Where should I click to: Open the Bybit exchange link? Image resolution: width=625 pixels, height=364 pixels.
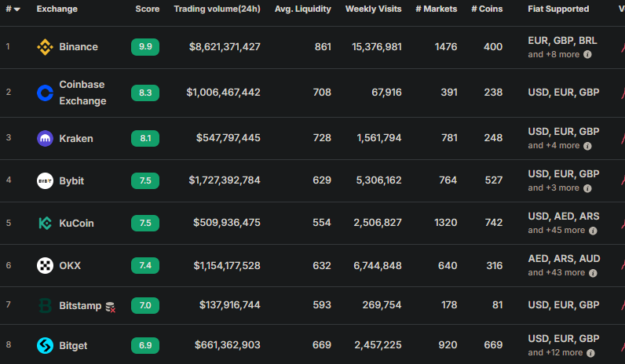[71, 180]
